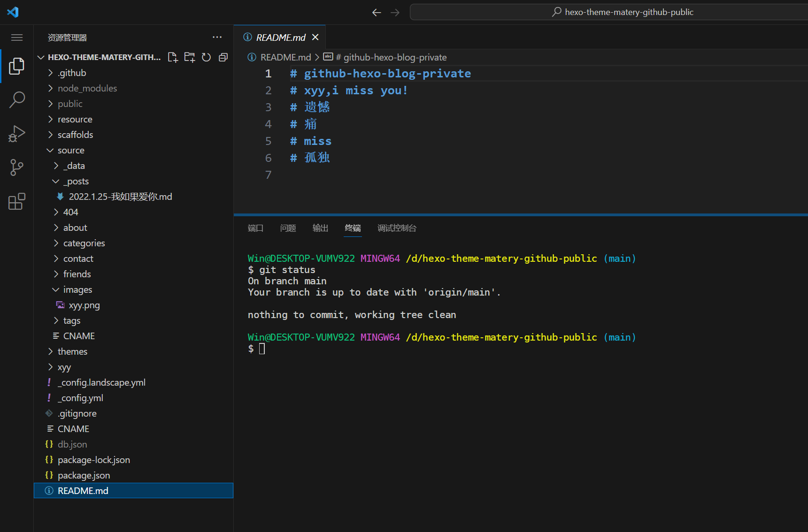This screenshot has height=532, width=808.
Task: Expand the resource folder
Action: click(133, 119)
